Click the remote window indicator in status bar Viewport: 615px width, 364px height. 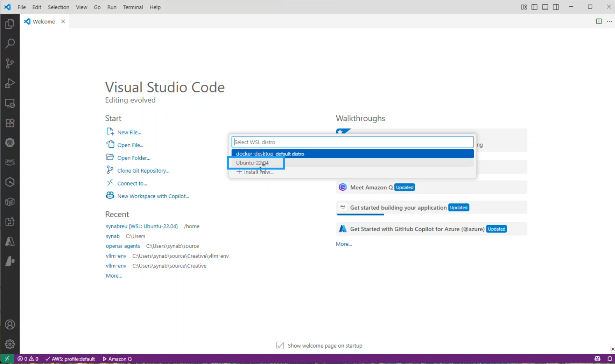tap(7, 359)
